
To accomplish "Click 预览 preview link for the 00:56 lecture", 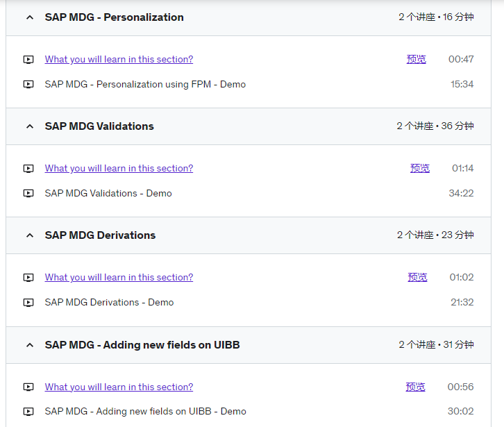I will tap(415, 387).
